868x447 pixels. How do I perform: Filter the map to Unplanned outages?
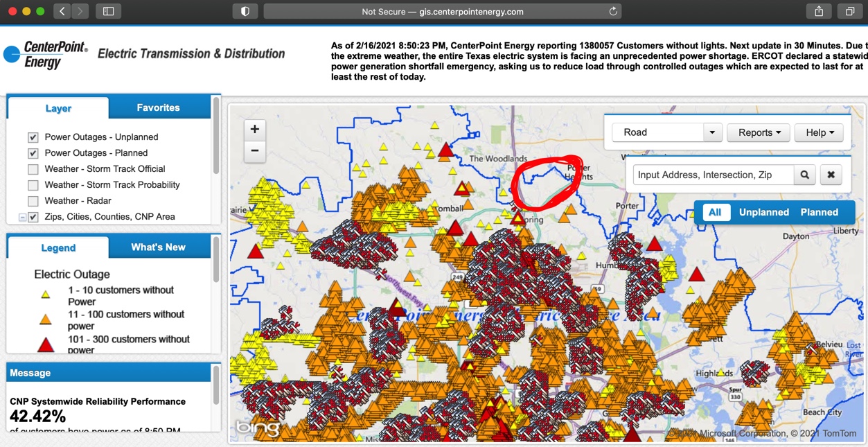tap(763, 212)
